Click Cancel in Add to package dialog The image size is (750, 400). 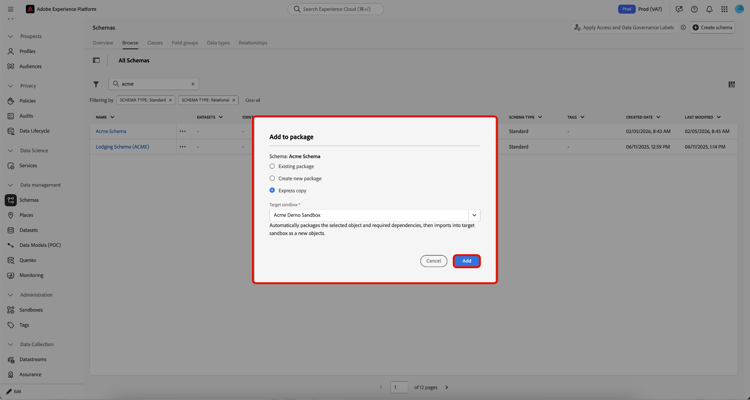pyautogui.click(x=433, y=261)
